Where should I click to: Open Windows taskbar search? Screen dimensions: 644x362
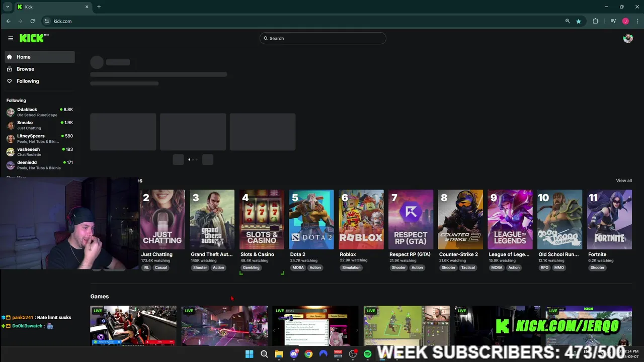pos(264,354)
